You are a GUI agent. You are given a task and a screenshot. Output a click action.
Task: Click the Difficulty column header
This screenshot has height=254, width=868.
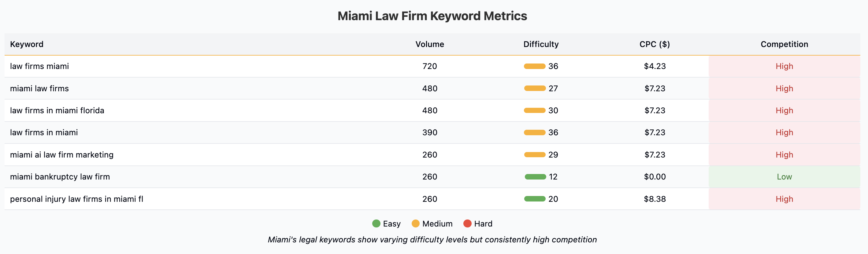[541, 44]
